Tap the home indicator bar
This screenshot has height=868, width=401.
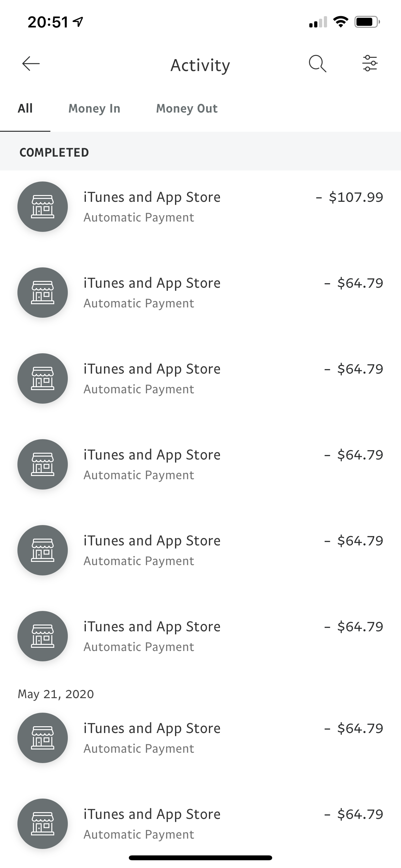click(x=200, y=858)
